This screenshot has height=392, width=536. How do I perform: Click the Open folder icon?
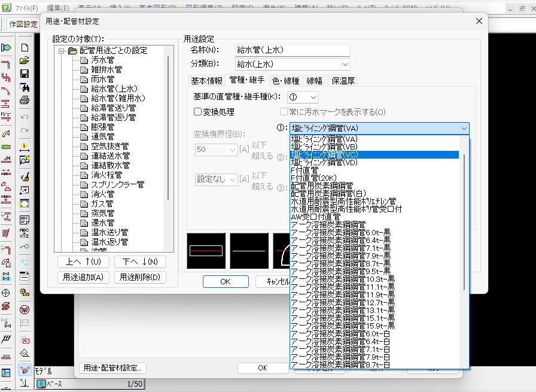point(25,60)
